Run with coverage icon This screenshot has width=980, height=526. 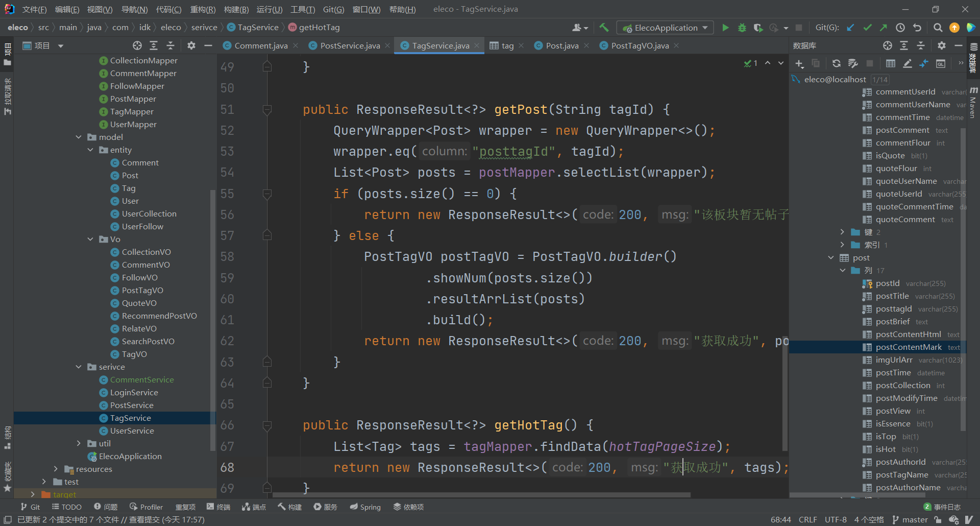[x=758, y=28]
